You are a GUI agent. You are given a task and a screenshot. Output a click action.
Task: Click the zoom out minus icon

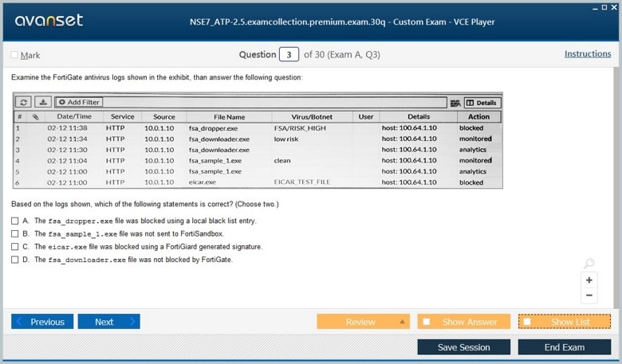tap(589, 296)
